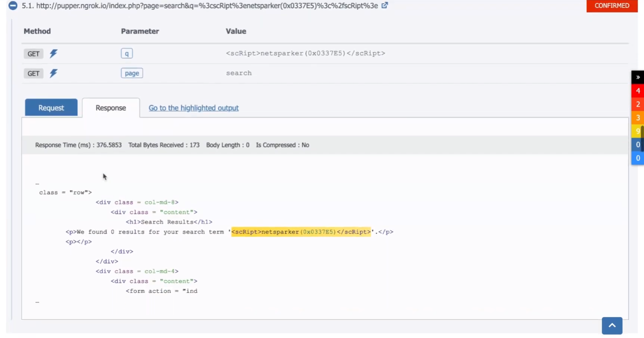
Task: Click the lightning bolt next to the page parameter row
Action: (53, 73)
